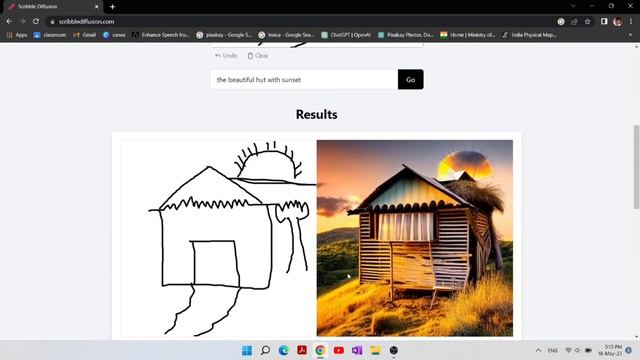This screenshot has width=640, height=360.
Task: Open the ChatGPT OpenAI bookmark
Action: coord(346,35)
